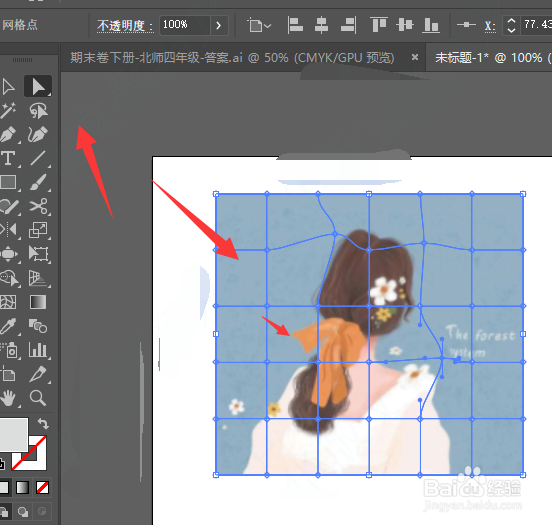Viewport: 552px width, 525px height.
Task: Align objects to right edge
Action: (x=349, y=25)
